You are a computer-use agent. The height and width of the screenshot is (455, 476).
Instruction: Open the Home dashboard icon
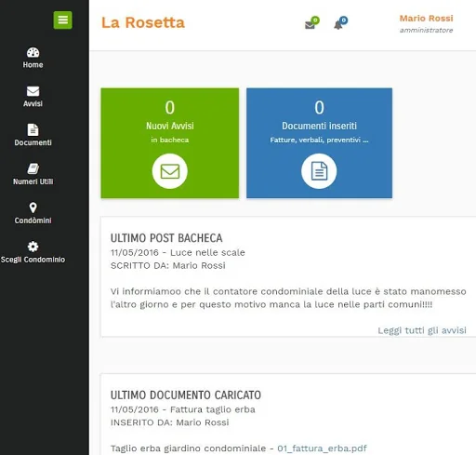click(x=33, y=52)
